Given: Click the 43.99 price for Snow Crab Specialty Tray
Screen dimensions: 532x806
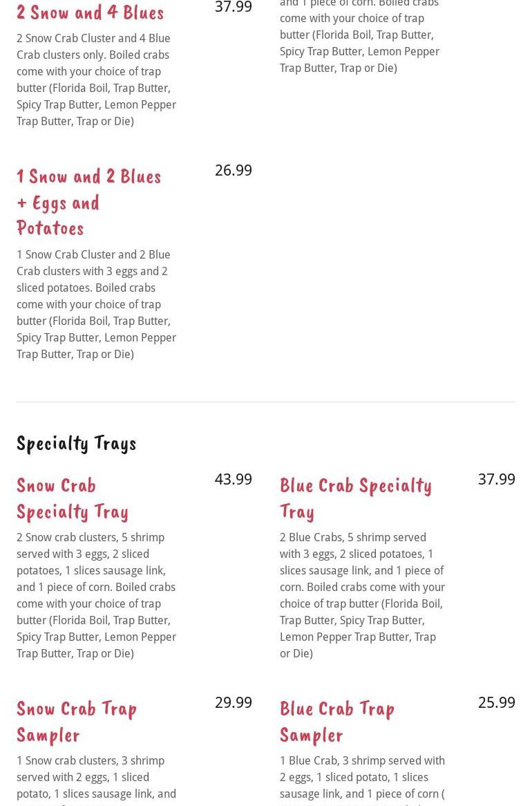Looking at the screenshot, I should tap(234, 479).
